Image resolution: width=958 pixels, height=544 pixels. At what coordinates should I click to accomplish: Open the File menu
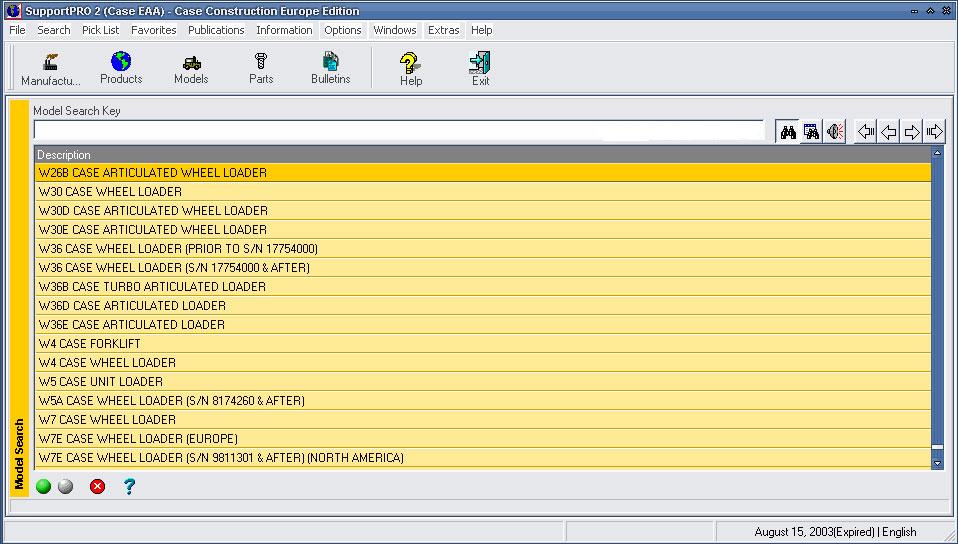coord(17,30)
